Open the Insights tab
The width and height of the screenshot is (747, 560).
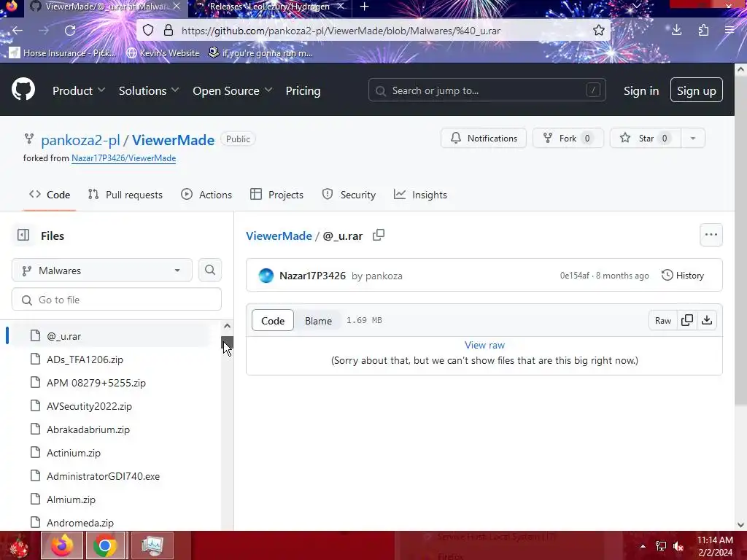pos(420,195)
